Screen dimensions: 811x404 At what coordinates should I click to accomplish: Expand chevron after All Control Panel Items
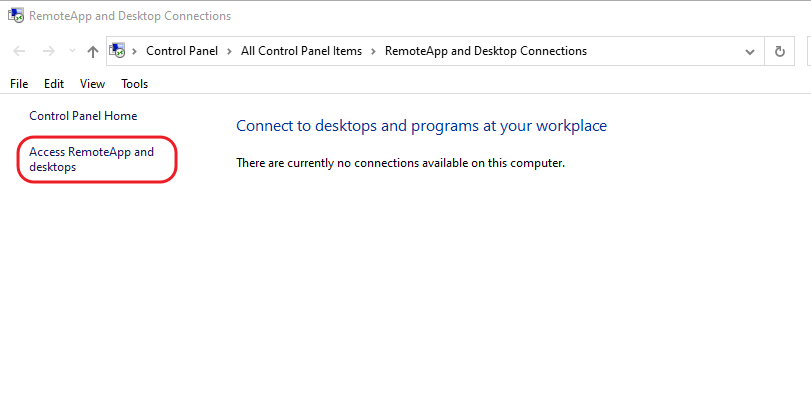tap(373, 51)
